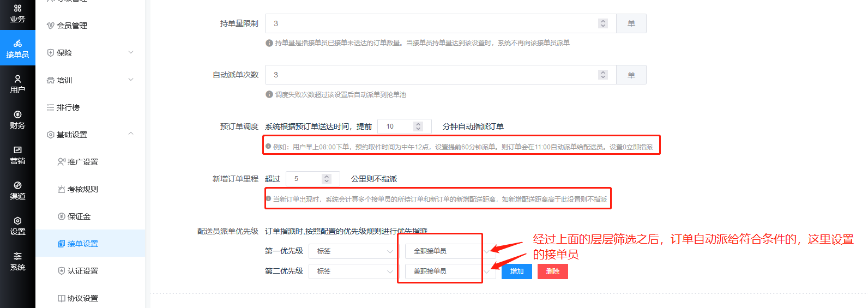Switch to the 系统 system icon
The image size is (868, 308).
(x=17, y=261)
